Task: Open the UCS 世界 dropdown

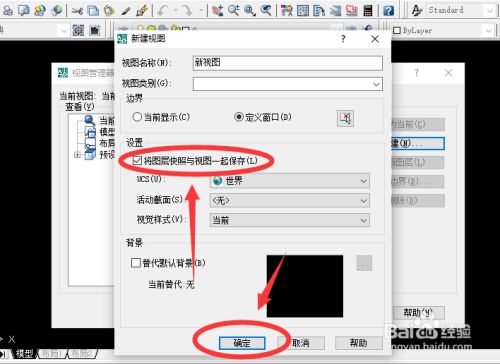Action: click(290, 181)
